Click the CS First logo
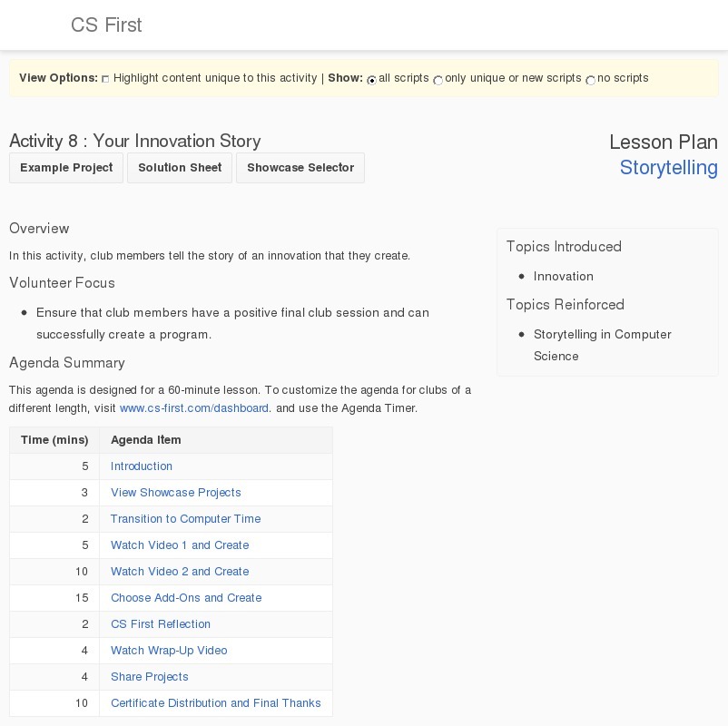The image size is (728, 726). click(x=105, y=25)
